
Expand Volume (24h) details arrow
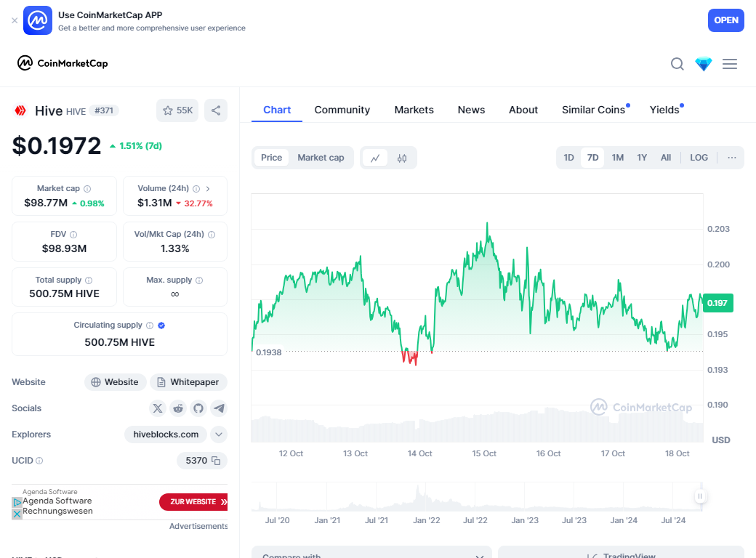208,188
